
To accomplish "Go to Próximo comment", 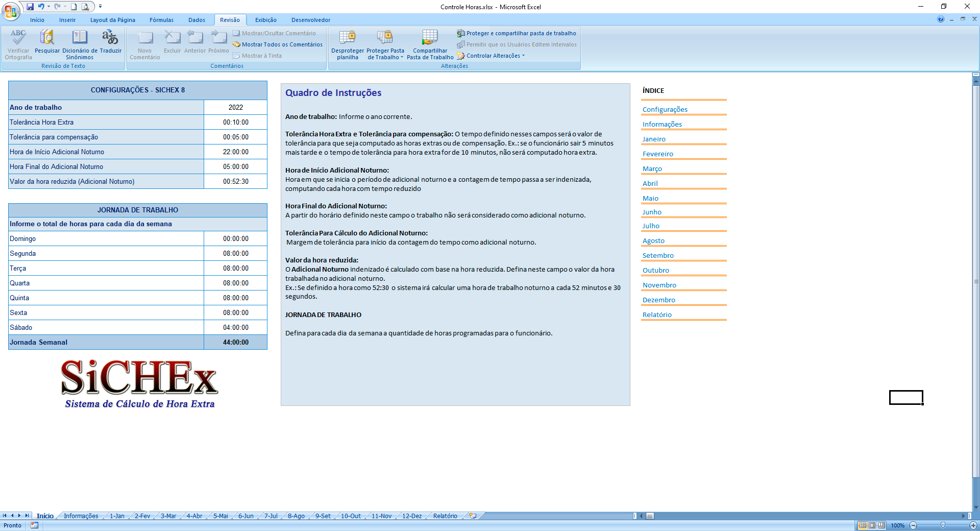I will click(218, 41).
